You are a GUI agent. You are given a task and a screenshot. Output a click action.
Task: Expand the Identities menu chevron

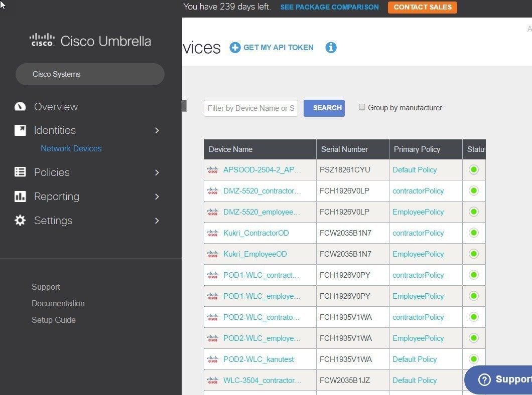157,130
